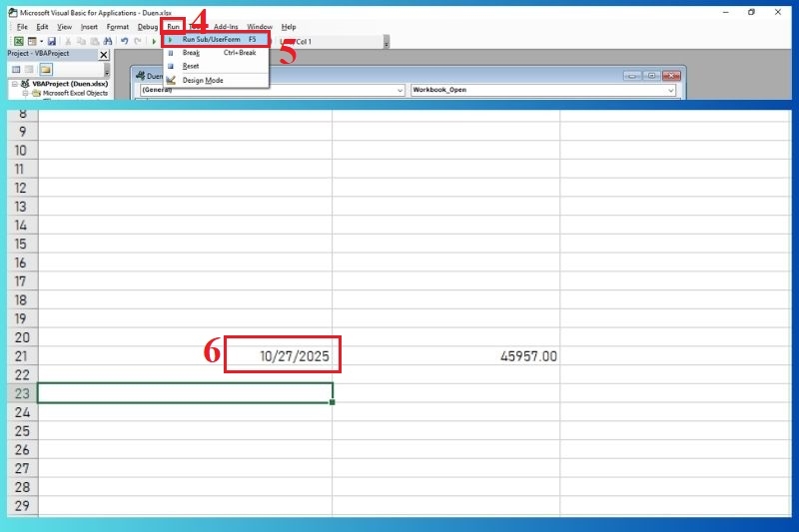Select row 23 by its row header
Screen dimensions: 799x532
[22, 393]
